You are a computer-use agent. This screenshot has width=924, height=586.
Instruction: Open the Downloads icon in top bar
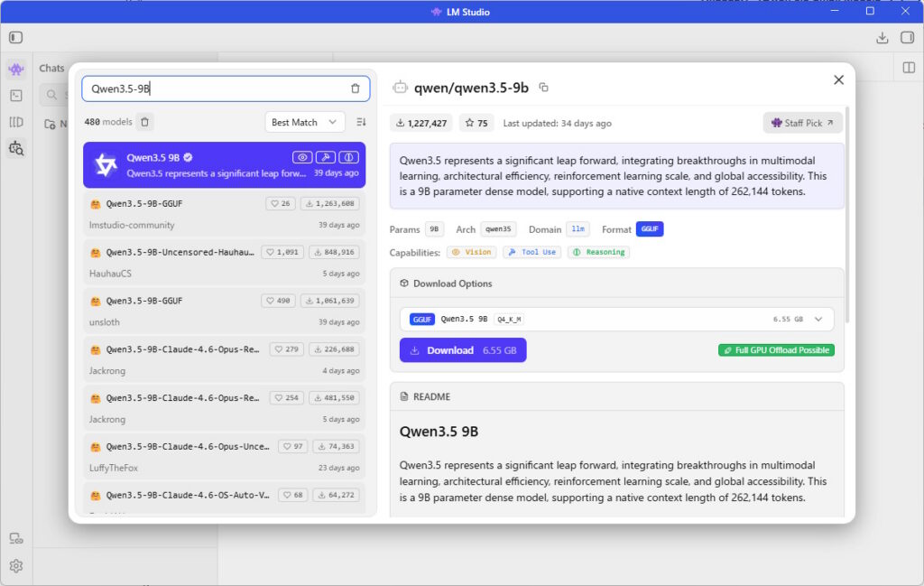point(882,38)
